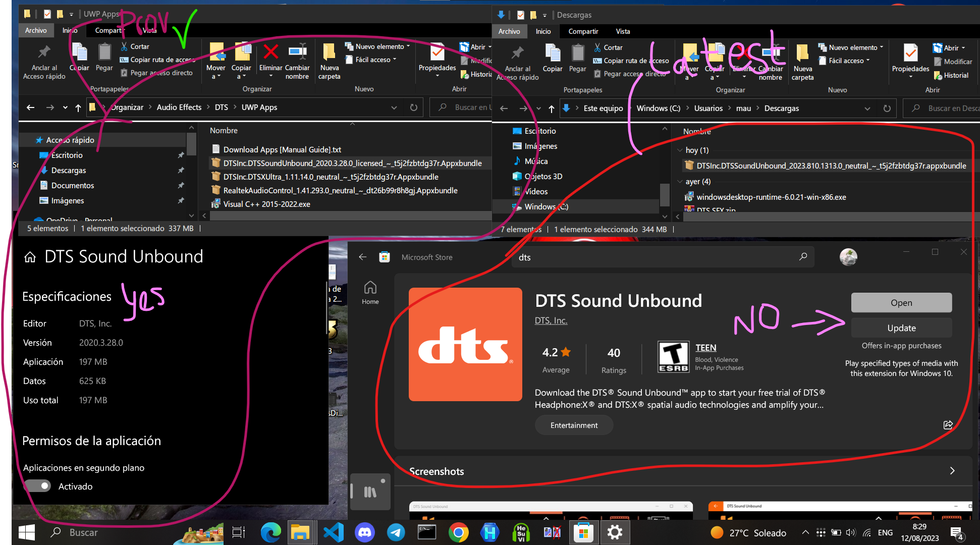Click Nueva carpeta in UWP Apps ribbon
Image resolution: width=980 pixels, height=545 pixels.
[x=329, y=61]
